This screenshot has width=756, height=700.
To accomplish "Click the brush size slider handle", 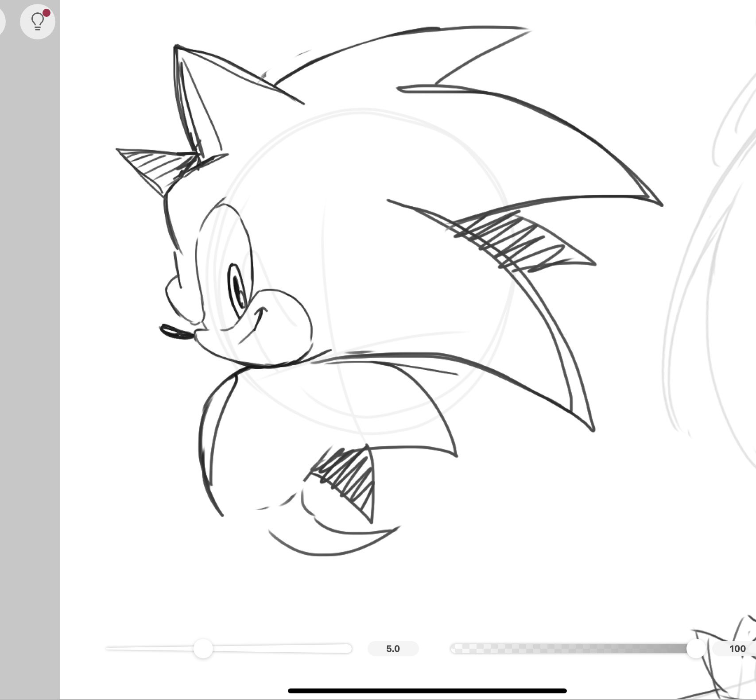I will point(203,649).
